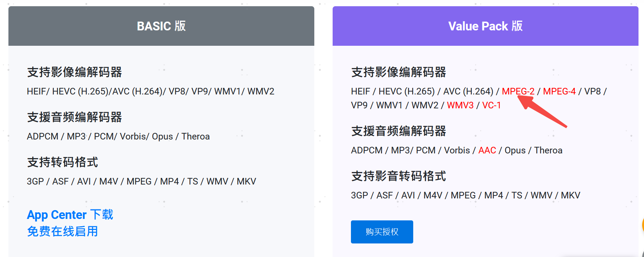Click the red VC-1 codec text
The height and width of the screenshot is (257, 644).
491,105
